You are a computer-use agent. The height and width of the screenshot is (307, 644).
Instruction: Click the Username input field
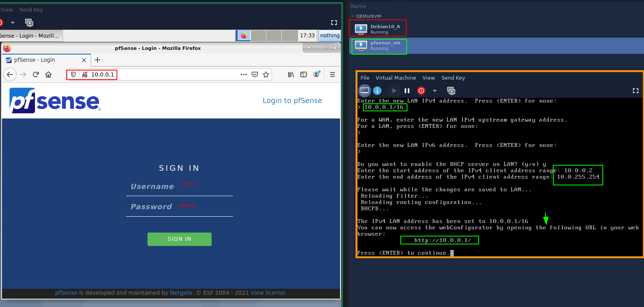tap(180, 187)
